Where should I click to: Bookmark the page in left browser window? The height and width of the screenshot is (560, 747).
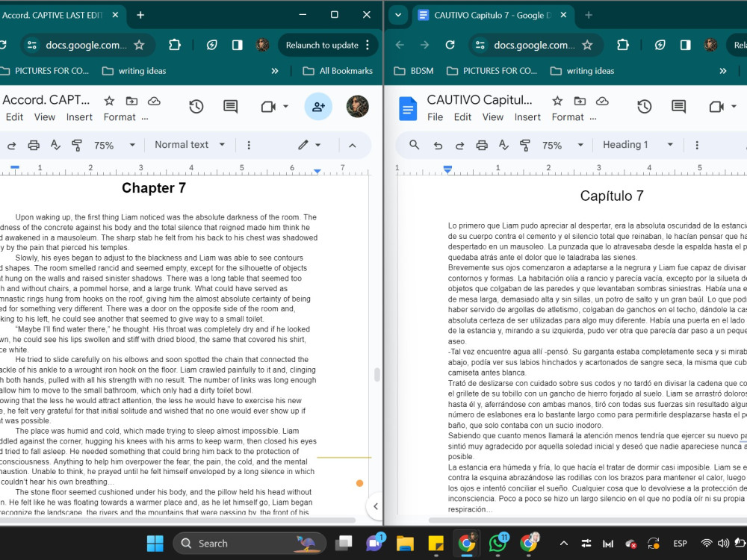(139, 46)
